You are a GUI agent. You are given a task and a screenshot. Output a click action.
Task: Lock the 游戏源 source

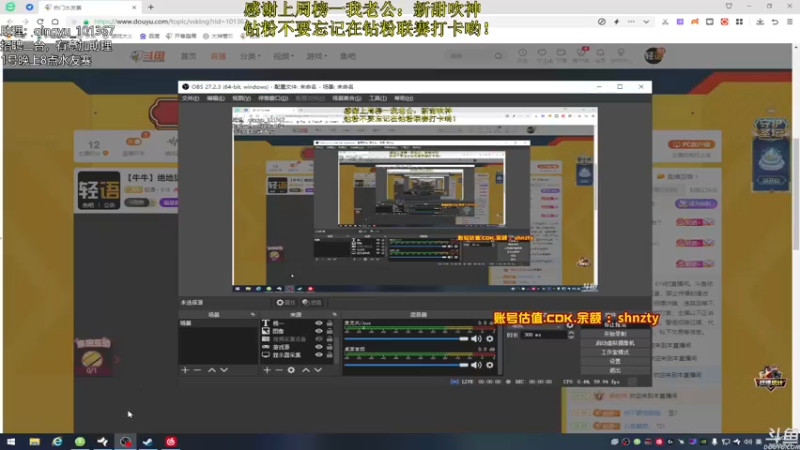coord(330,347)
